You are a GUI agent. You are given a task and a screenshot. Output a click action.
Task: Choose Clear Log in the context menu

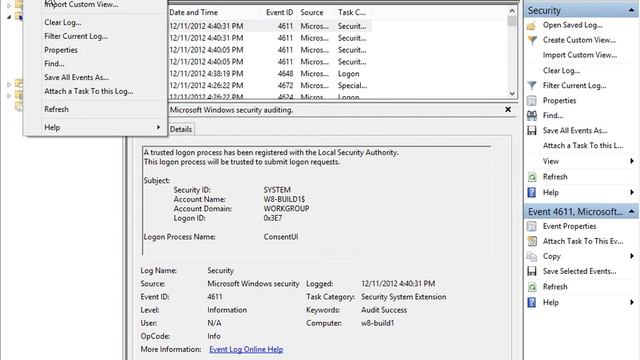click(62, 22)
